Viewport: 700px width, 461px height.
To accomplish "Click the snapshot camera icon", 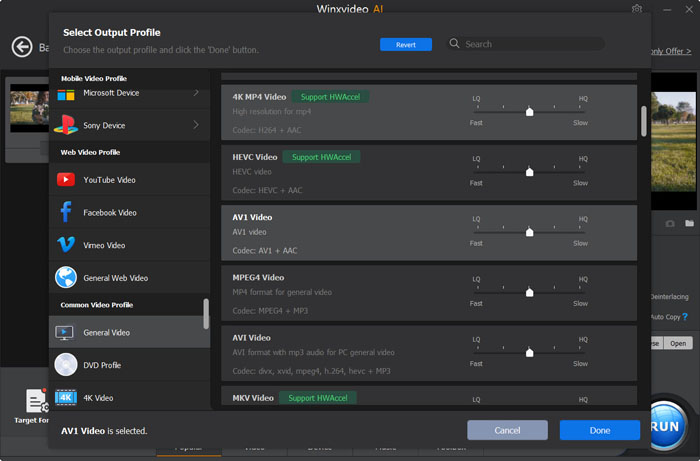I will [670, 223].
